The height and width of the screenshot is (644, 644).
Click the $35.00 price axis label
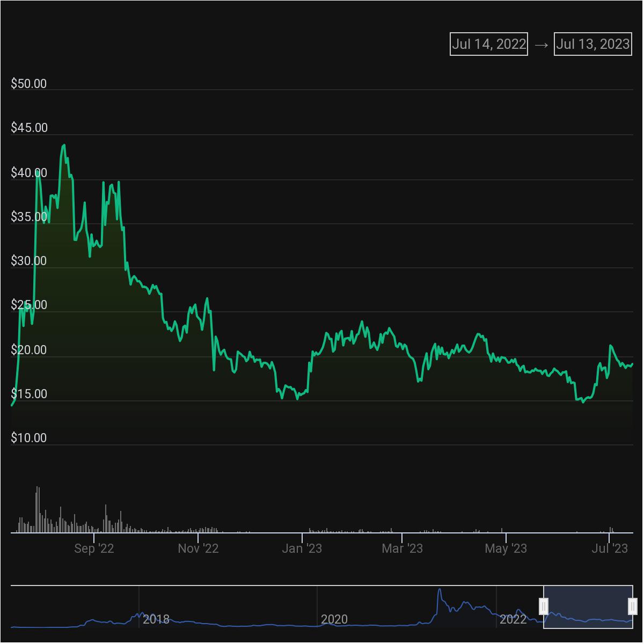coord(29,217)
